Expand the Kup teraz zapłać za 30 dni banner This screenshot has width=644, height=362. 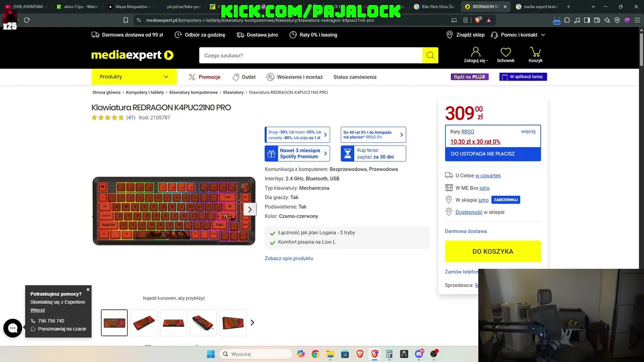[x=373, y=153]
